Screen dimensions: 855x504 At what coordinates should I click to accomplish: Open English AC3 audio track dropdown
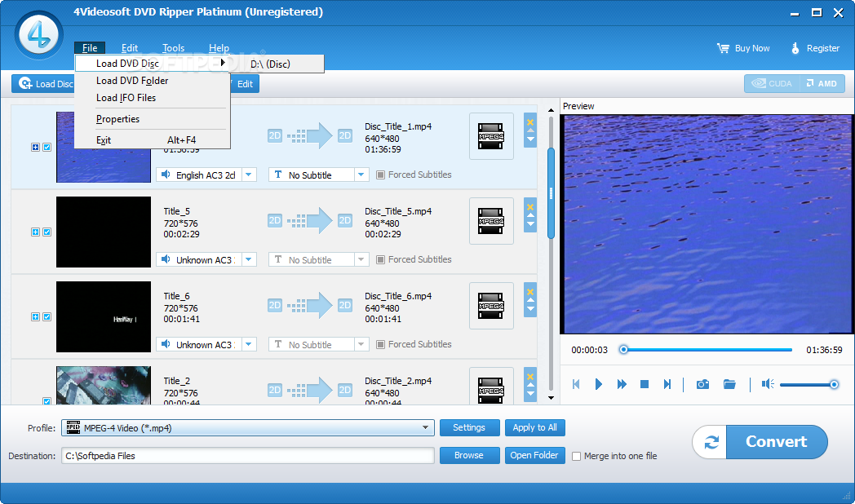(249, 175)
